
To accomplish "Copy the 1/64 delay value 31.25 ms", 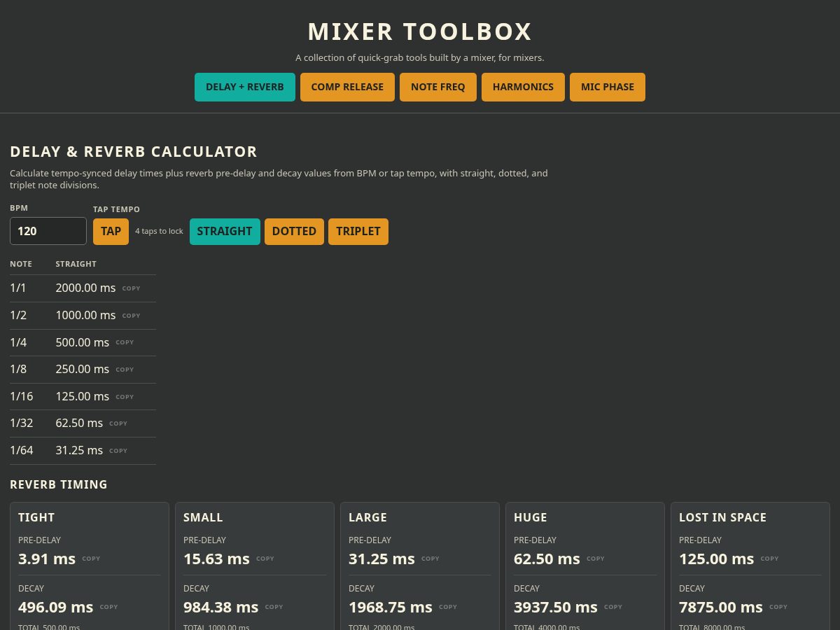I will coord(118,451).
